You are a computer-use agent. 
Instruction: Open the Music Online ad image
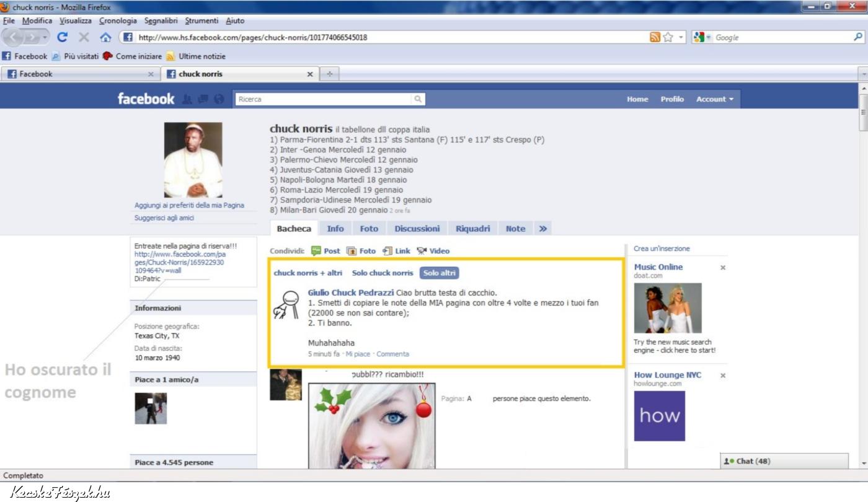(668, 309)
